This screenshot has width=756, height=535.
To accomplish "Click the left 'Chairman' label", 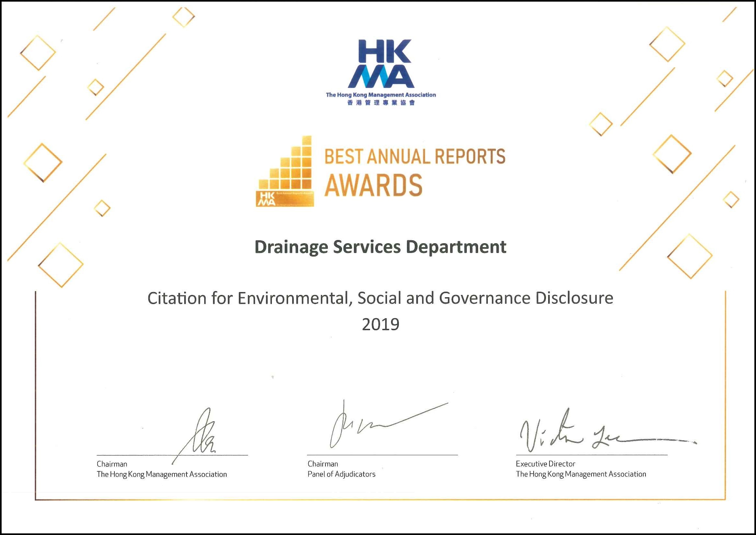I will point(112,464).
